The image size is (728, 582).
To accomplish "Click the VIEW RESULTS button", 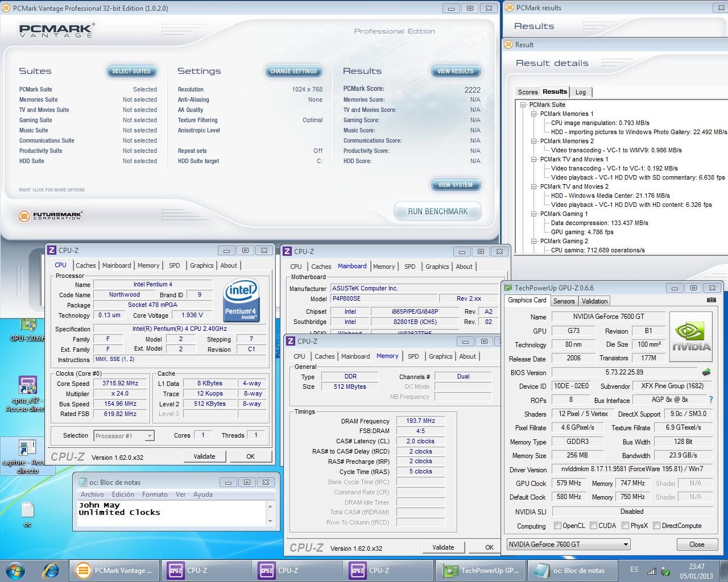I will tap(456, 71).
